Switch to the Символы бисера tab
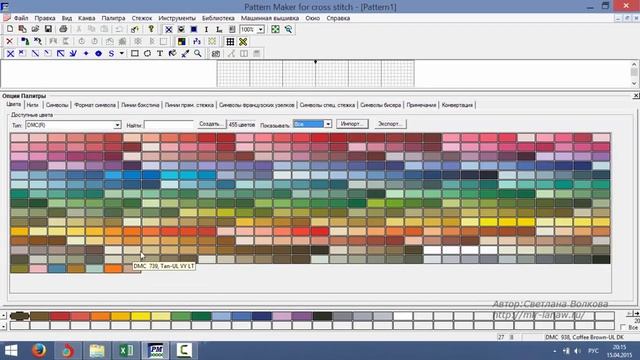 tap(381, 105)
